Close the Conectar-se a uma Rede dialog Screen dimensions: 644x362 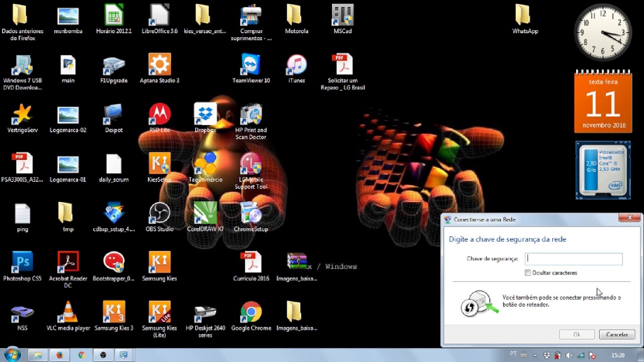click(630, 217)
